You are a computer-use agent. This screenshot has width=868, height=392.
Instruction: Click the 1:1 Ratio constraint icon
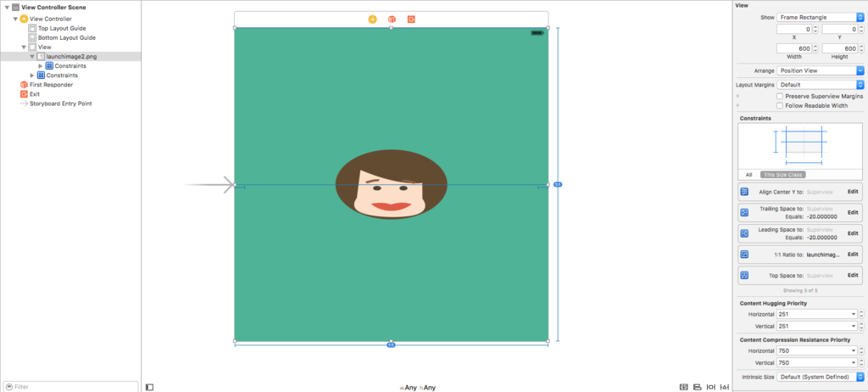tap(744, 255)
